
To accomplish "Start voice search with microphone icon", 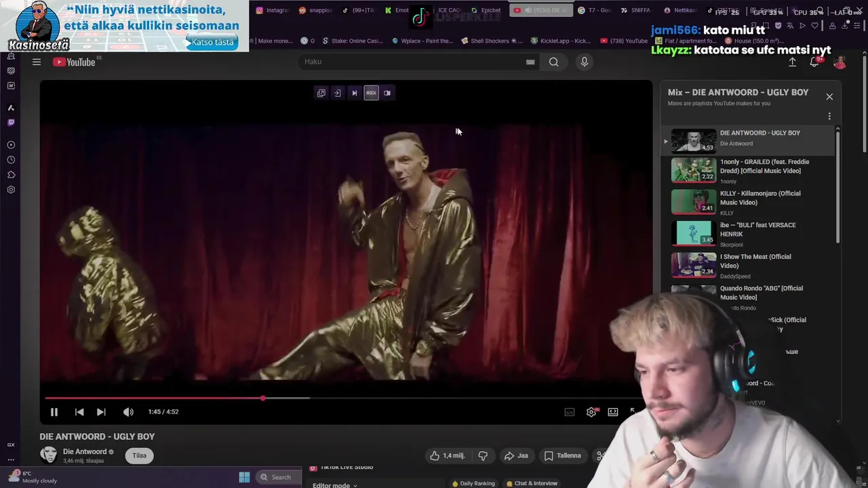I will [585, 62].
